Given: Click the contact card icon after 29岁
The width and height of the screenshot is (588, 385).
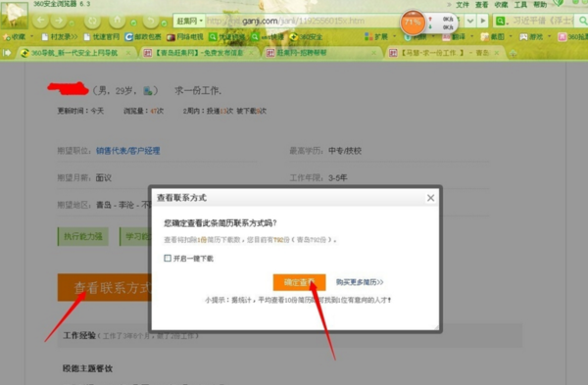Looking at the screenshot, I should (148, 91).
